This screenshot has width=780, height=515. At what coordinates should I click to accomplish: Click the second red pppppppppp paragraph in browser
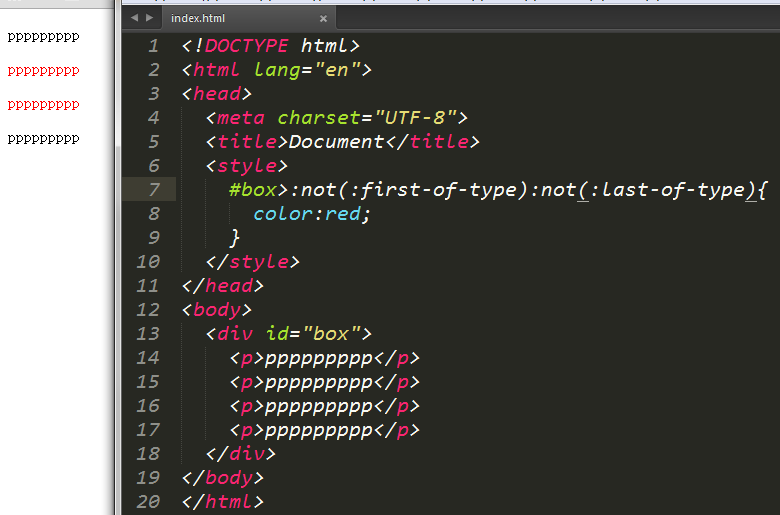(x=43, y=104)
